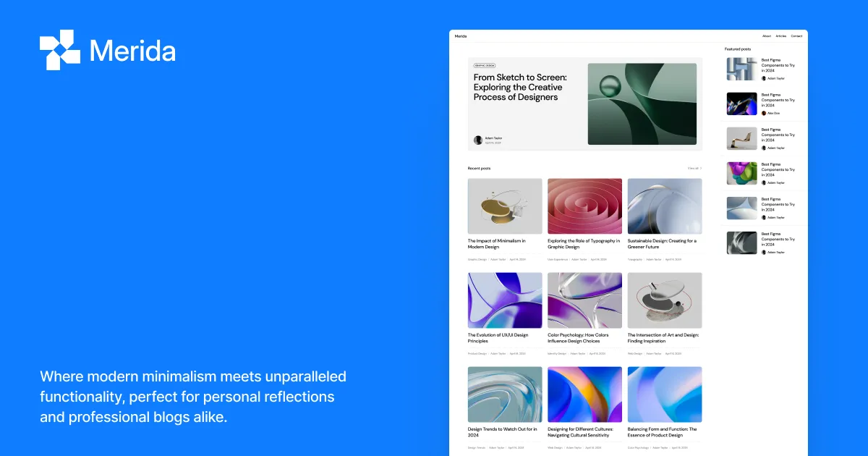Click the first featured post thumbnail with pipes
This screenshot has height=456, width=868.
(742, 69)
